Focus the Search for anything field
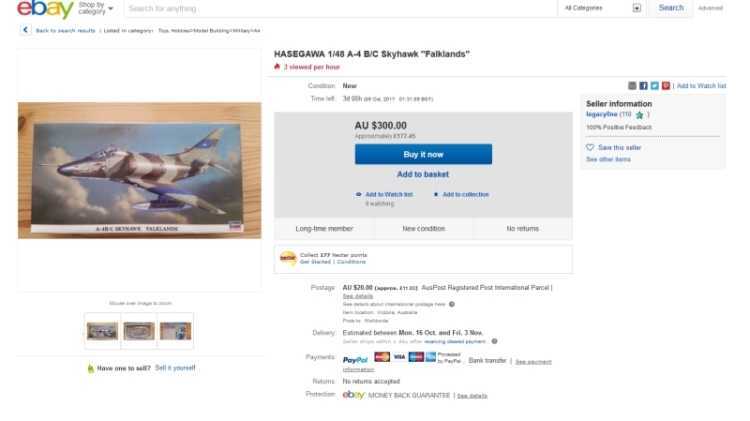Viewport: 750px width, 421px height. click(341, 9)
